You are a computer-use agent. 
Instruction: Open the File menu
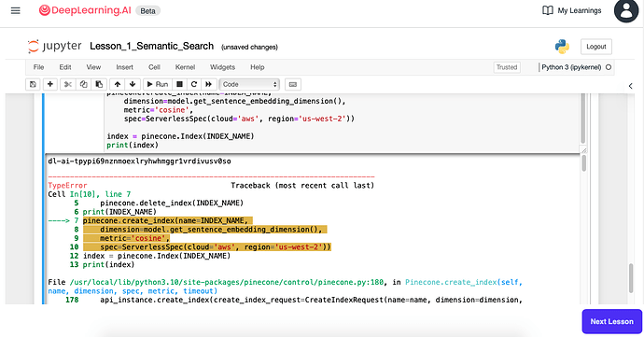pos(38,67)
